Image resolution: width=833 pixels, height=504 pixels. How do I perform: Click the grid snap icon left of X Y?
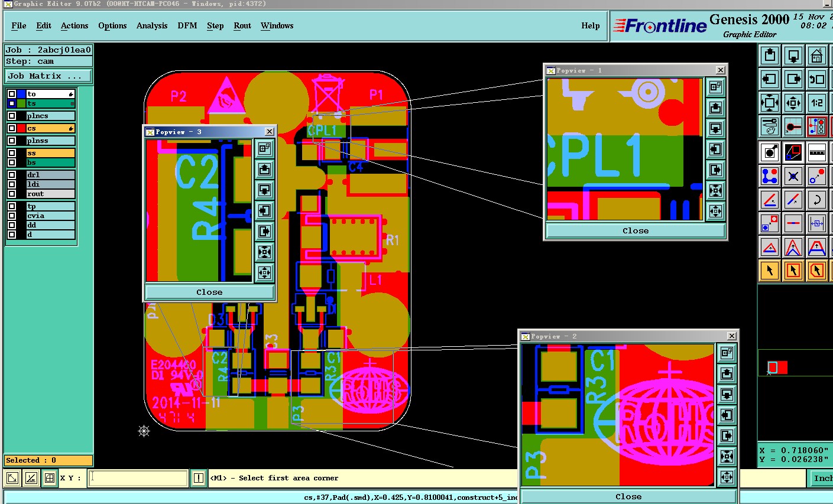tap(50, 478)
